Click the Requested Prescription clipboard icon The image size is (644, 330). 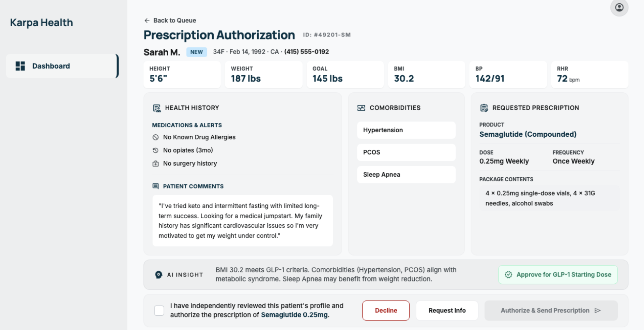coord(484,107)
